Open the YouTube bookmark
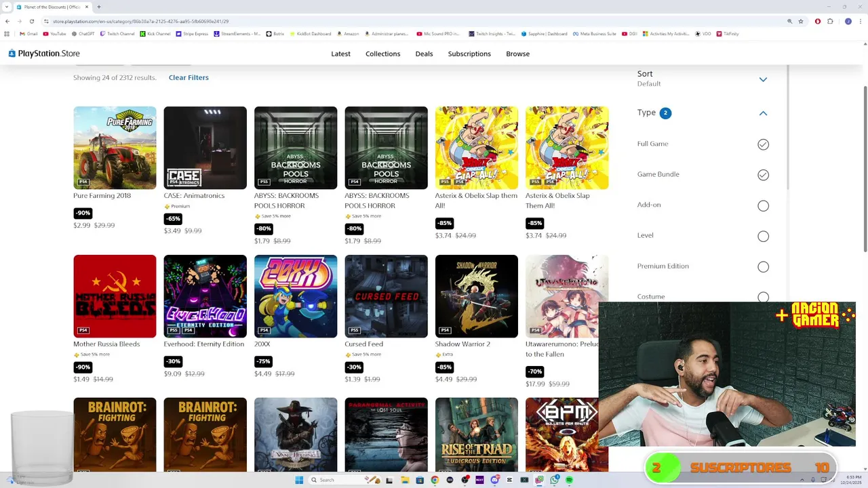 pos(54,33)
